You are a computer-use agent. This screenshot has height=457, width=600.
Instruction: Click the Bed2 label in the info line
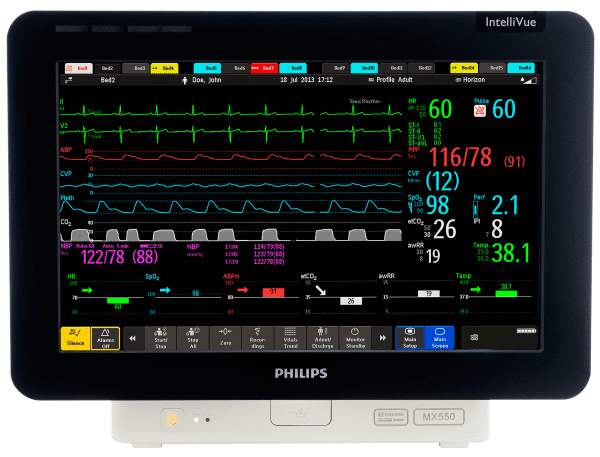pos(108,80)
